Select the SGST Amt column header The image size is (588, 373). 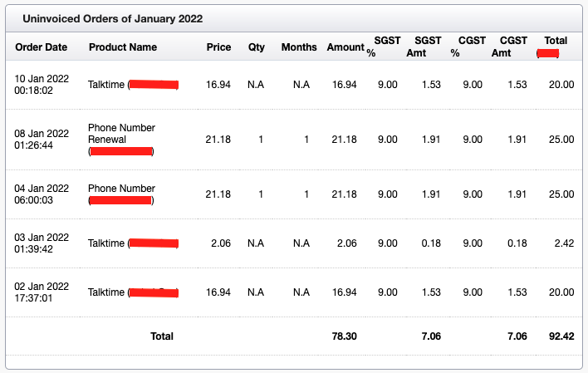[428, 47]
